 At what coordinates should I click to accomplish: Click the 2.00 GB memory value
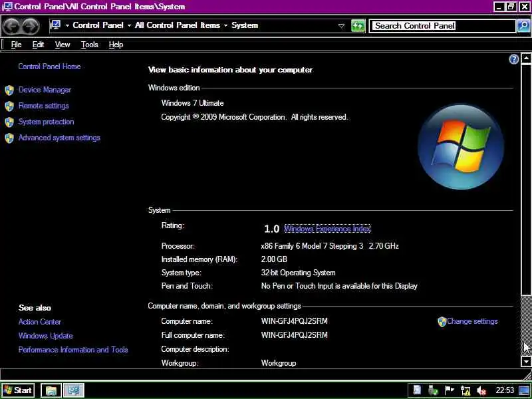[274, 259]
